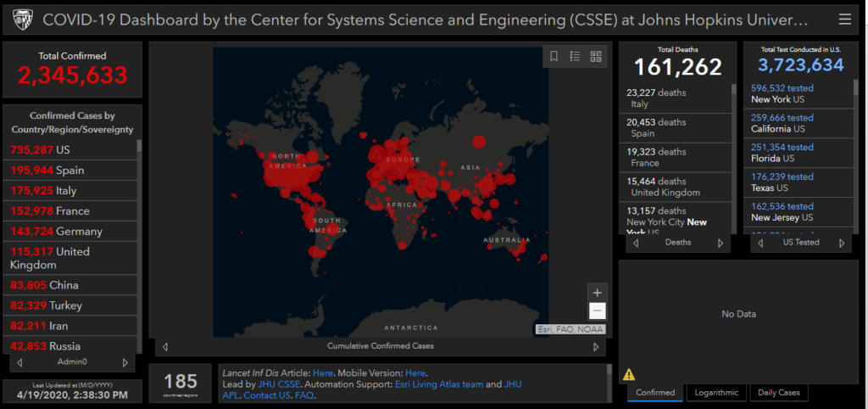
Task: Open the Contact US link
Action: [x=266, y=395]
